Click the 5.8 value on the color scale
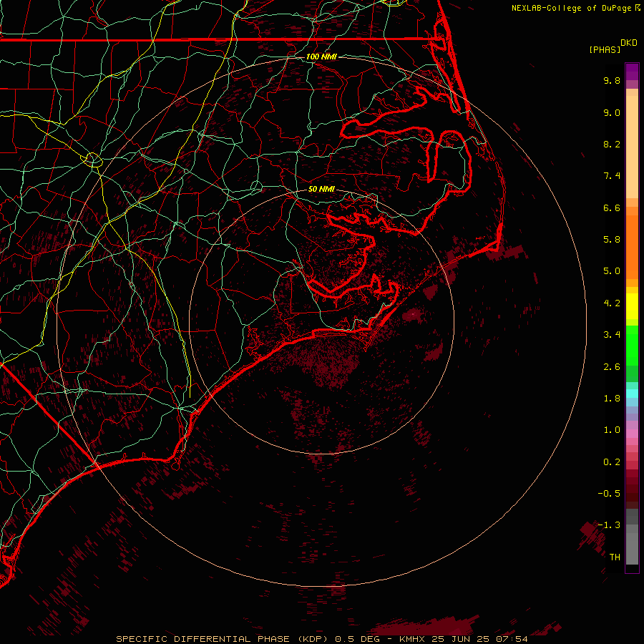Image resolution: width=644 pixels, height=644 pixels. pos(612,240)
